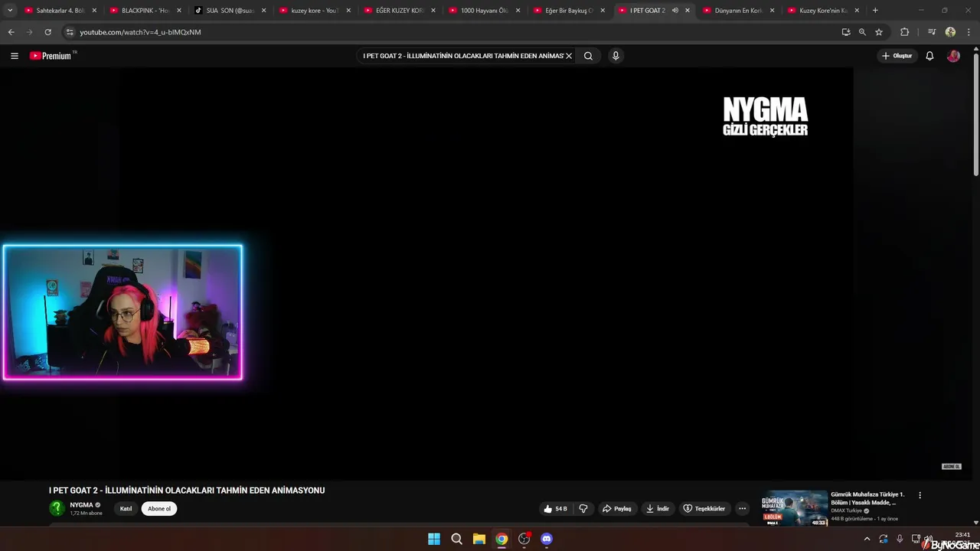Subscribe with the Abone ol button
The image size is (980, 551).
[159, 509]
